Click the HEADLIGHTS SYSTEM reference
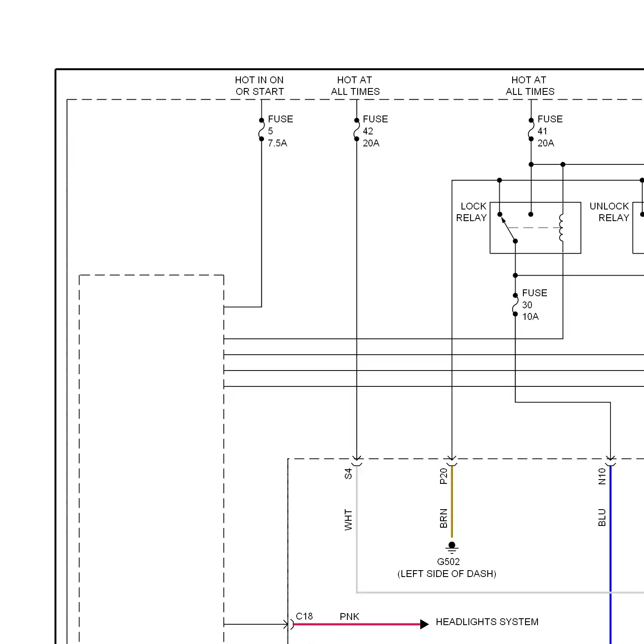Viewport: 644px width, 644px height. point(487,622)
